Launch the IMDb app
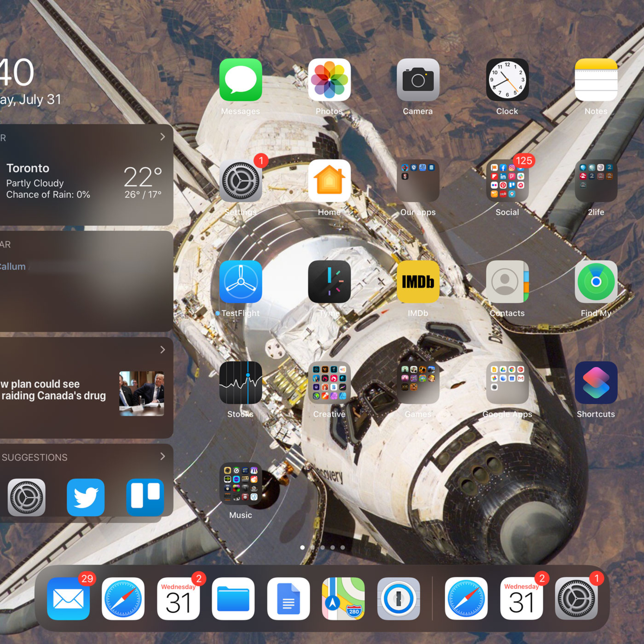 [x=418, y=282]
